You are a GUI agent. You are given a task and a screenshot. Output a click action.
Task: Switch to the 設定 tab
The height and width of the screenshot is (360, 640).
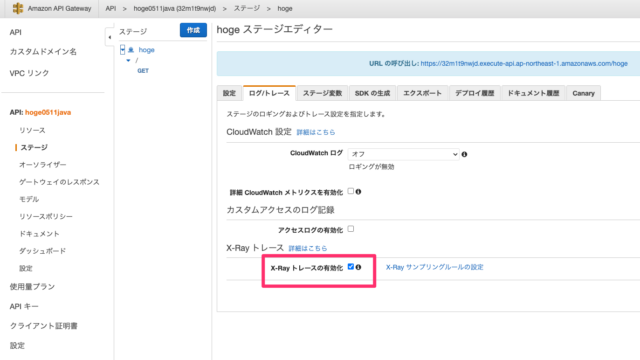[x=229, y=93]
